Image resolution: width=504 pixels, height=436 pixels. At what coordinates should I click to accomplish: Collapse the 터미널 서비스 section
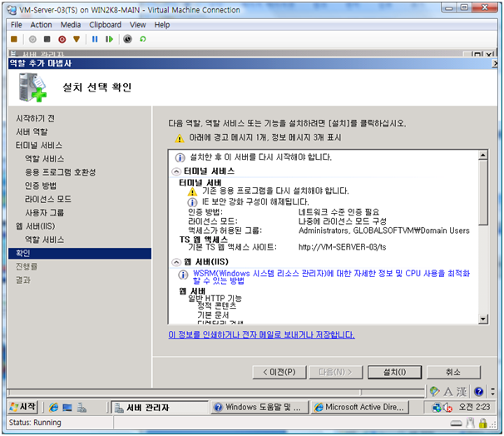point(176,171)
